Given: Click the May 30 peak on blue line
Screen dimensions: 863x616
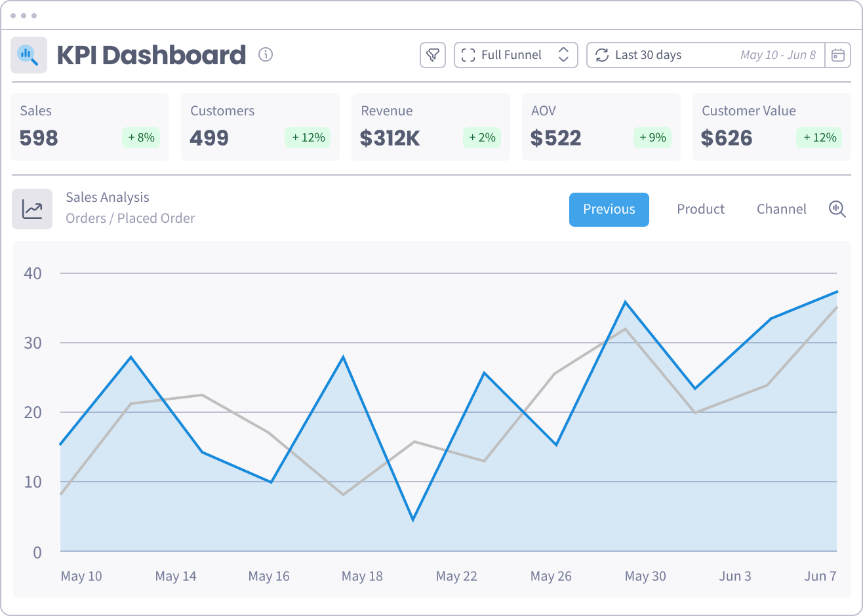Looking at the screenshot, I should [626, 302].
